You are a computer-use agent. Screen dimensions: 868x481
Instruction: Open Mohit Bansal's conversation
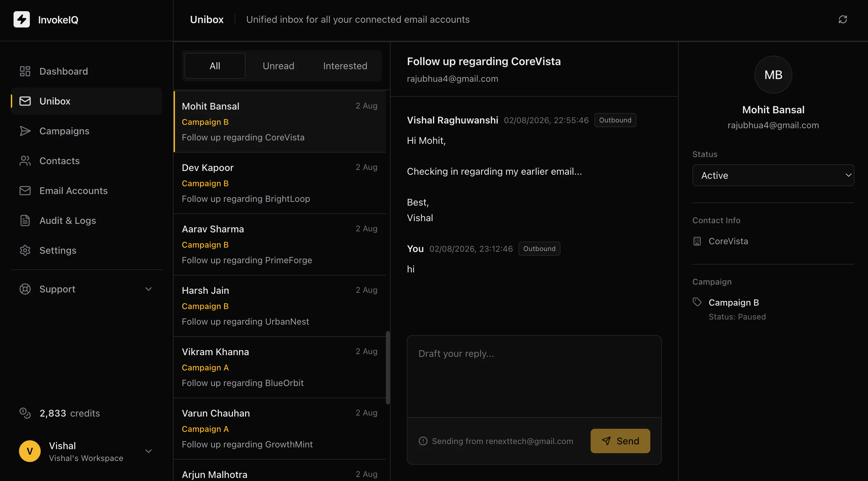tap(280, 121)
